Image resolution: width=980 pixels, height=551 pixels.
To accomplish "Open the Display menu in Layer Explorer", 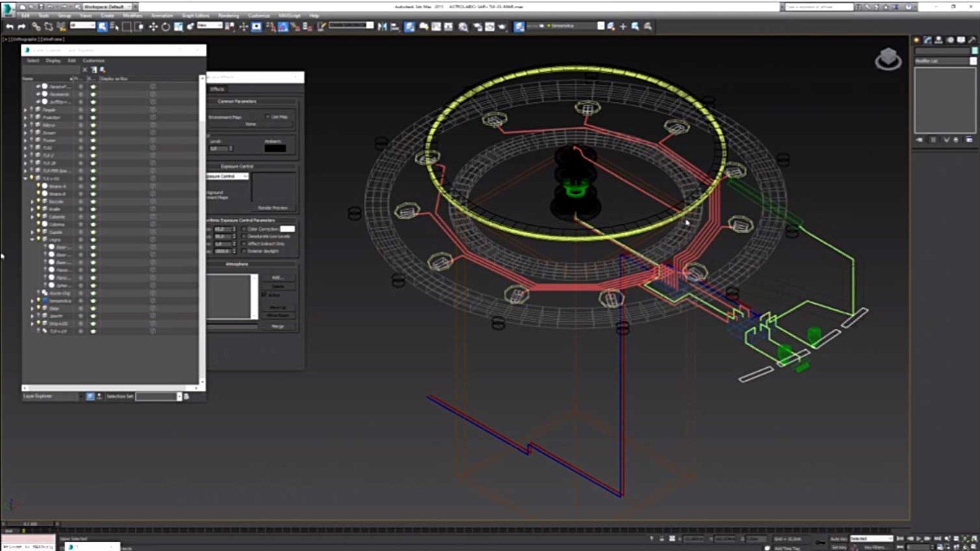I will click(x=53, y=61).
